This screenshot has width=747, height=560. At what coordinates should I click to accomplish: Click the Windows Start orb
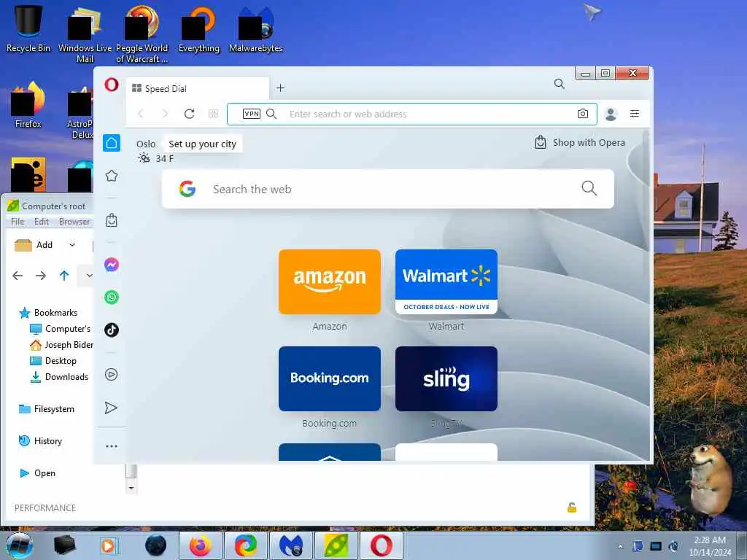coord(20,545)
